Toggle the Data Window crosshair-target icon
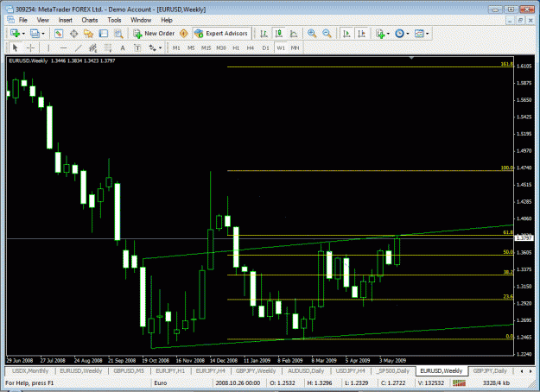 (73, 34)
